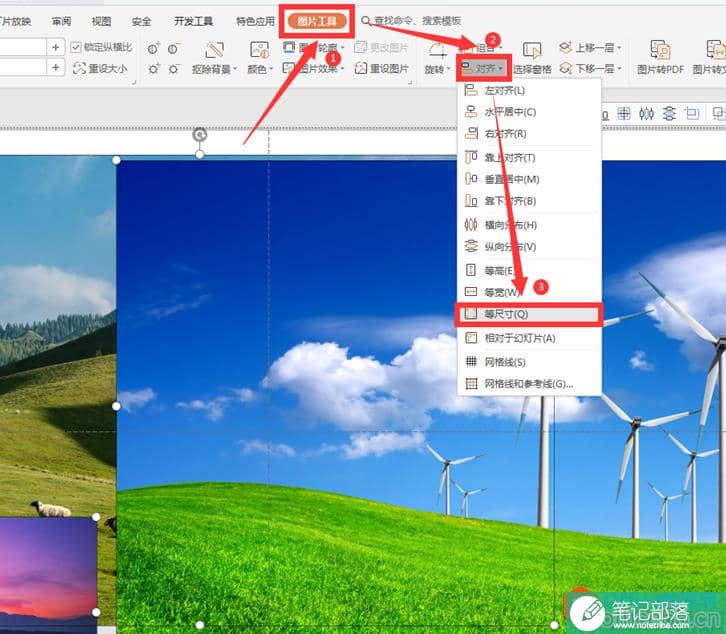This screenshot has height=634, width=726.
Task: Click horizontal distribute icon in floating toolbar
Action: [646, 113]
